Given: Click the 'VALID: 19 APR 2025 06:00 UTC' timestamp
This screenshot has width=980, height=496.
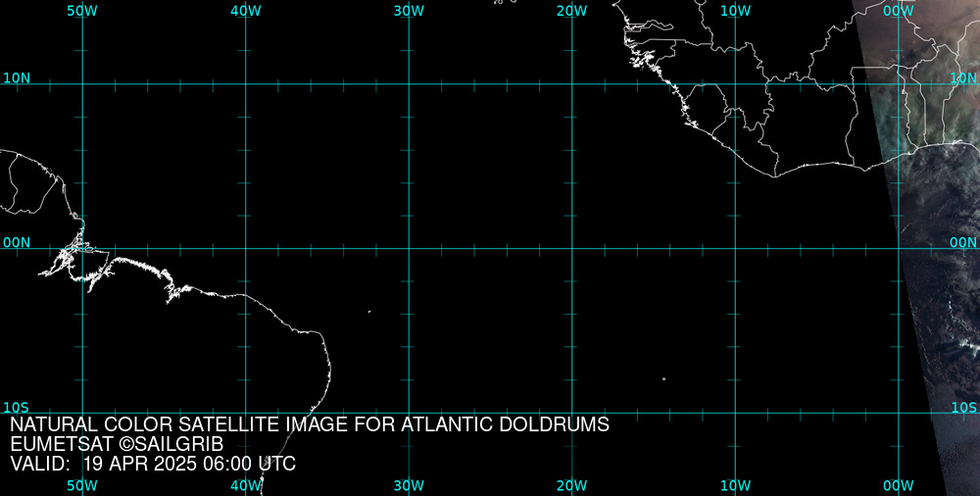Looking at the screenshot, I should 153,464.
